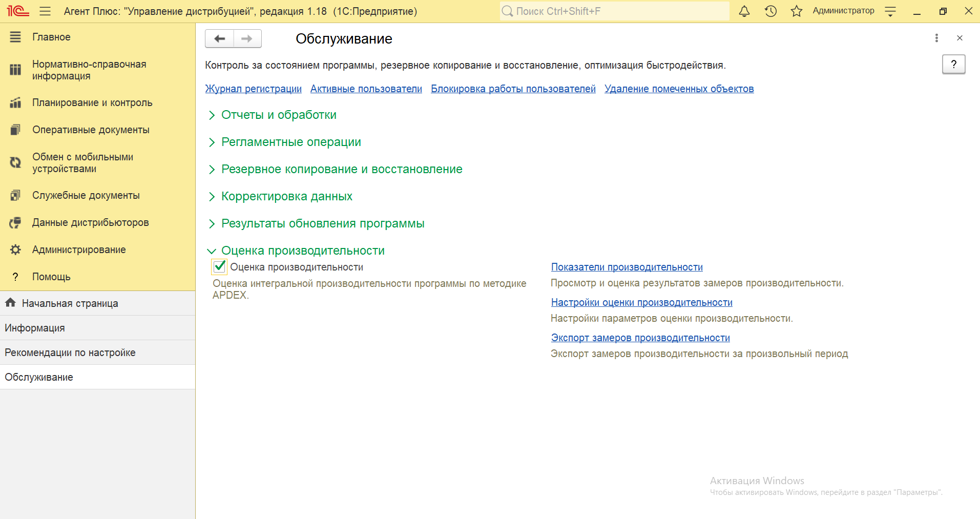Open Показатели производительности link
The width and height of the screenshot is (980, 519).
(x=627, y=267)
